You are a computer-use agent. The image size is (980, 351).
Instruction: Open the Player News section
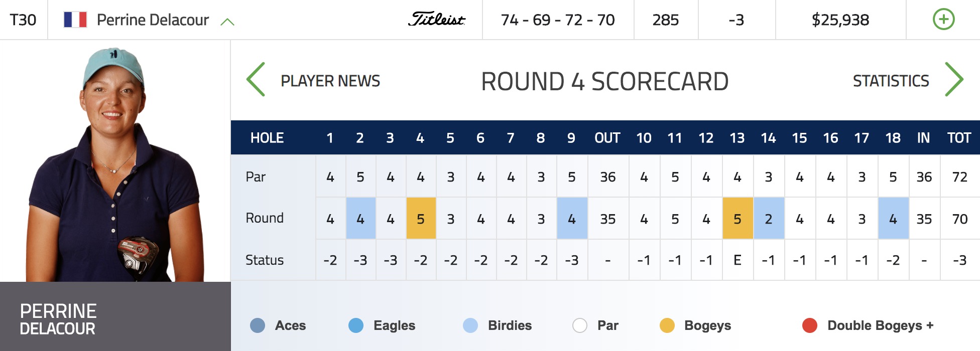coord(330,81)
